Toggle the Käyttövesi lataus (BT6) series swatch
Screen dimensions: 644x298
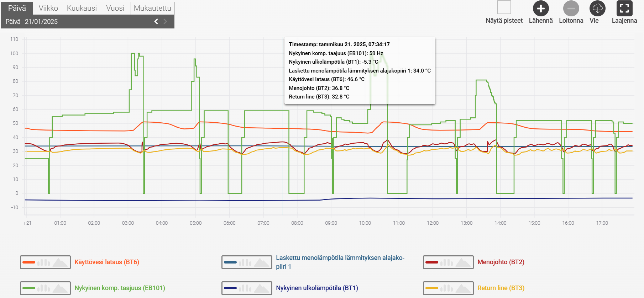(45, 262)
